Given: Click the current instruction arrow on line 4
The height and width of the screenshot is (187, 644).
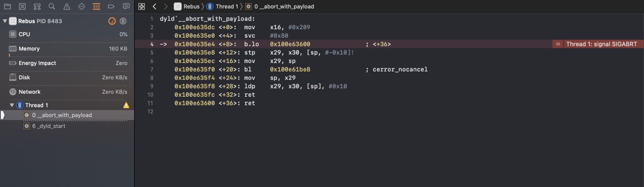Looking at the screenshot, I should point(163,44).
